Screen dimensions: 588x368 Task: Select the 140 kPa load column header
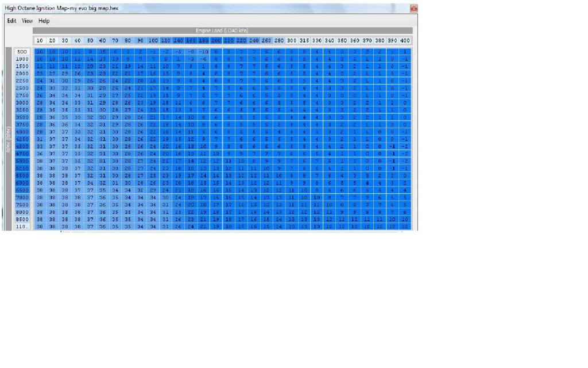[x=178, y=41]
